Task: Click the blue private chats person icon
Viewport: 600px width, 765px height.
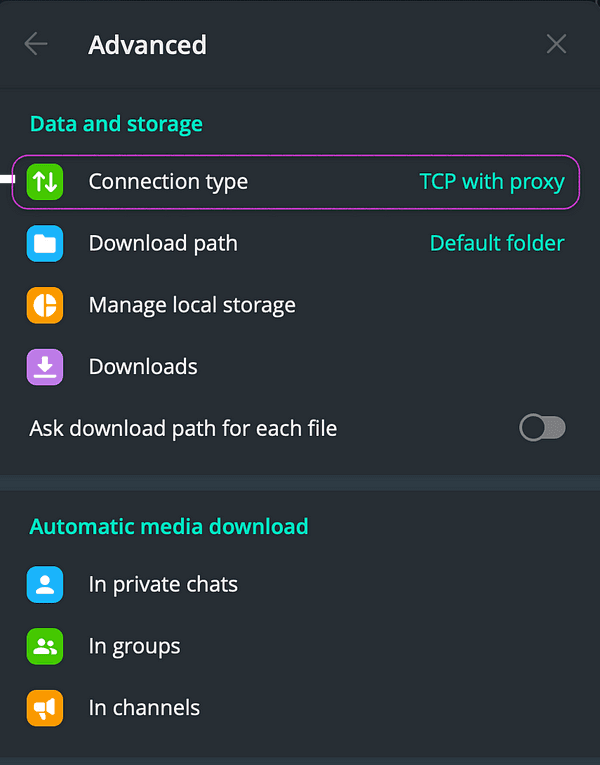Action: click(x=45, y=585)
